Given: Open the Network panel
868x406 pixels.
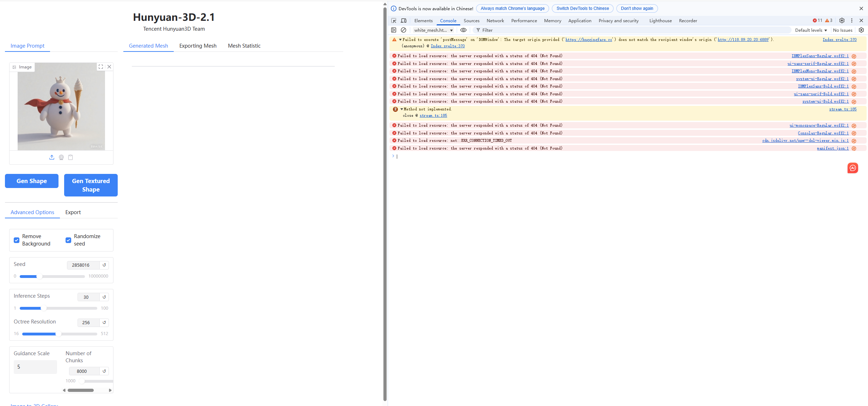Looking at the screenshot, I should [495, 21].
